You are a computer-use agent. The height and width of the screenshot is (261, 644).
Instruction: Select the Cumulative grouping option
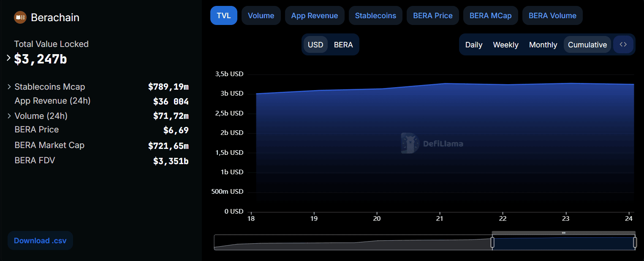[587, 44]
